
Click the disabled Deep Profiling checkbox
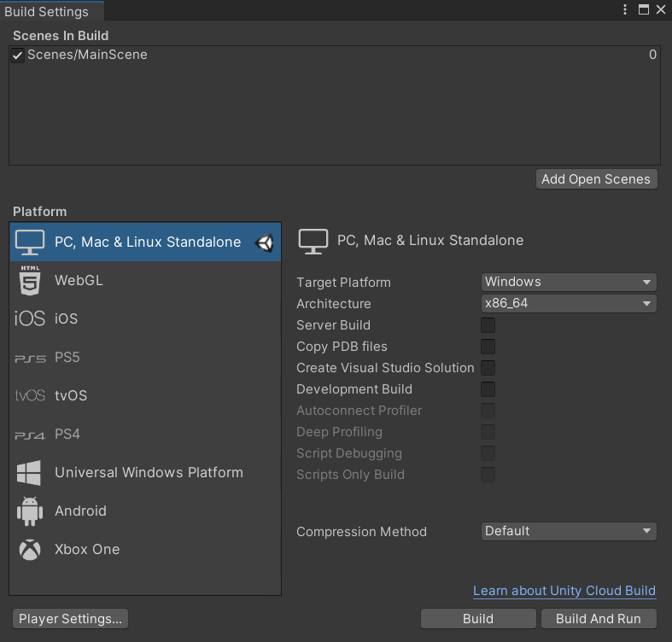[x=488, y=432]
